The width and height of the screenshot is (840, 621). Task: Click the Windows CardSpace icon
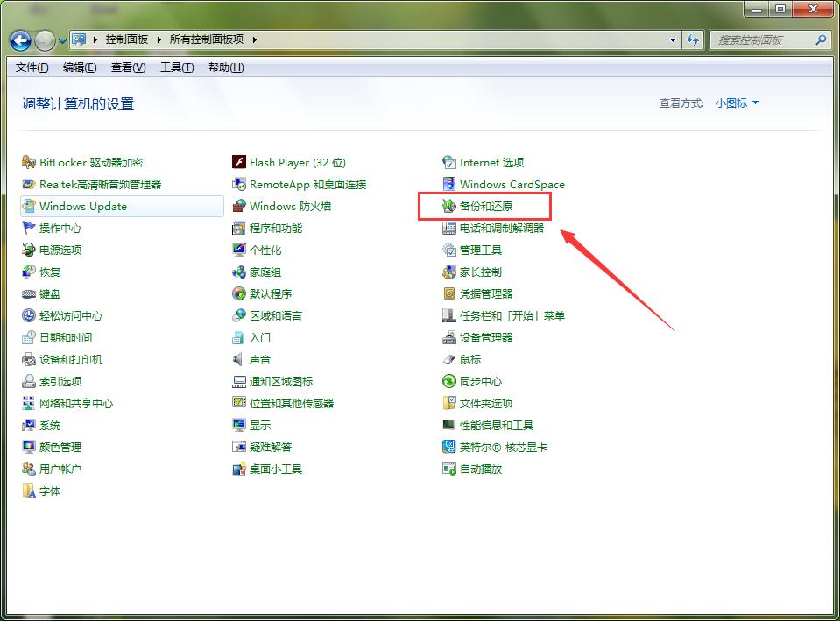449,184
